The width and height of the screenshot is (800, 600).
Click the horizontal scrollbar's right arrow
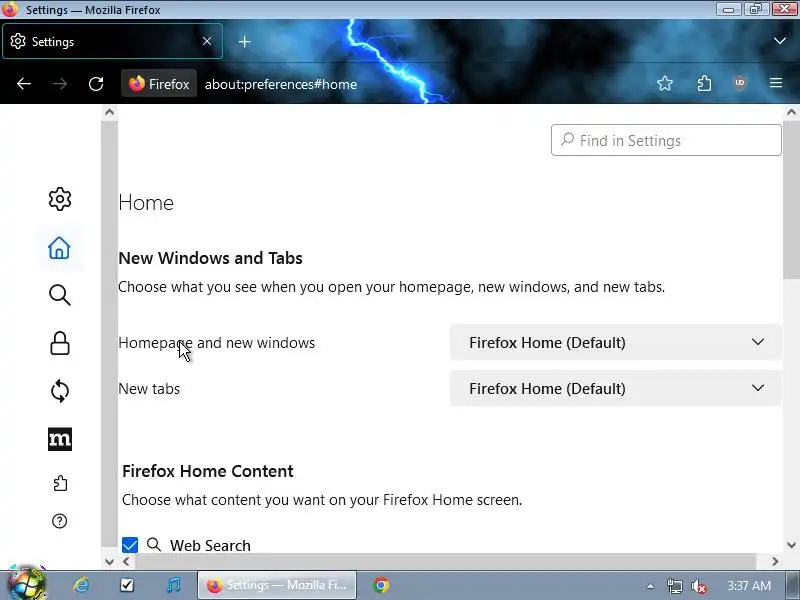[x=775, y=561]
